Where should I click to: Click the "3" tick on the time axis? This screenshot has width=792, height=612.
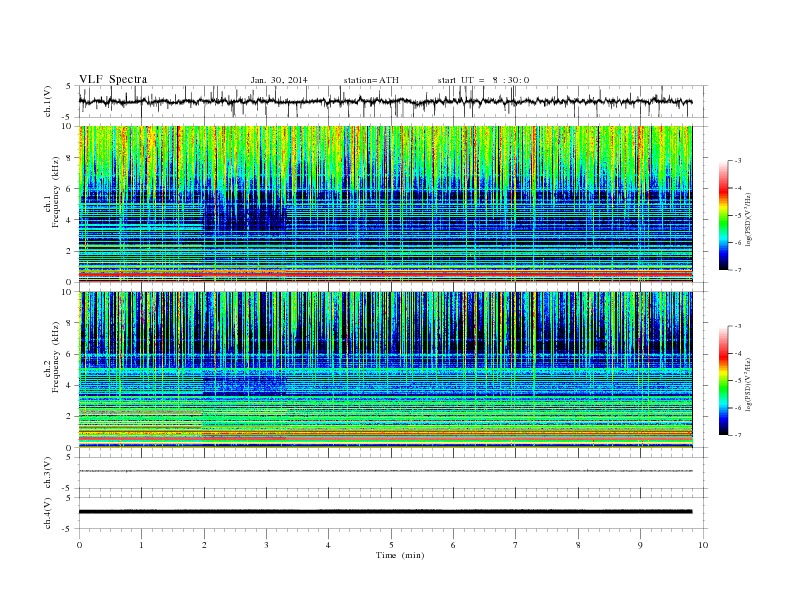[266, 545]
